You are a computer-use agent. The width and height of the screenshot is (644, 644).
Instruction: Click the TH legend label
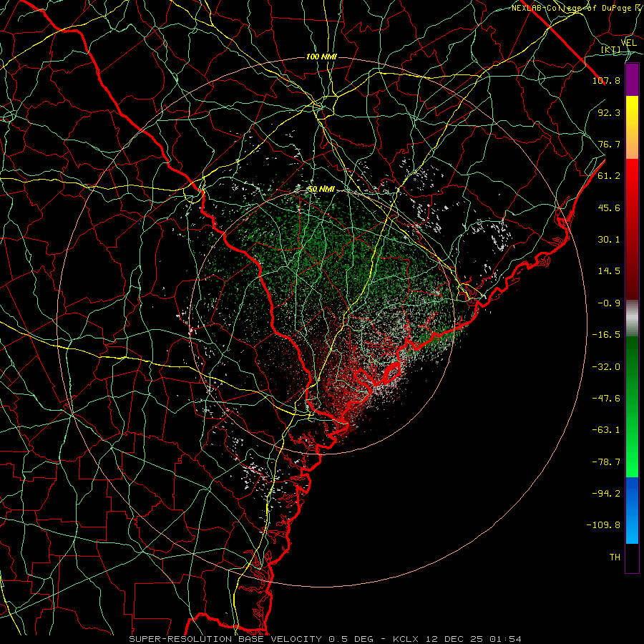615,557
